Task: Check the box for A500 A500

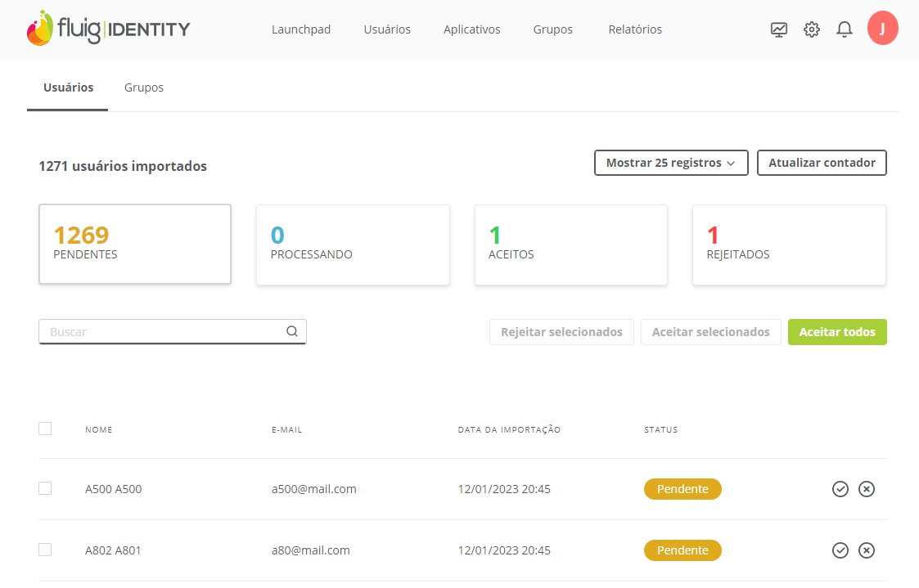Action: [45, 488]
